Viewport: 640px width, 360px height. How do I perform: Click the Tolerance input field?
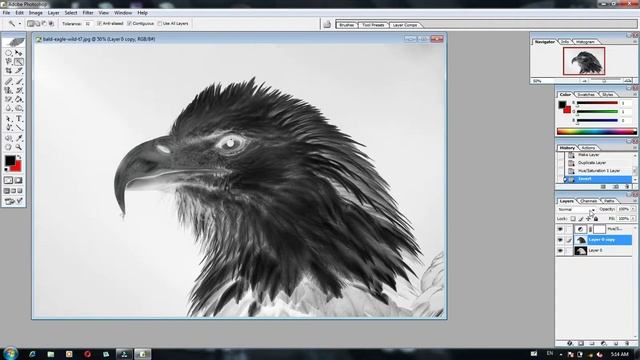(88, 24)
